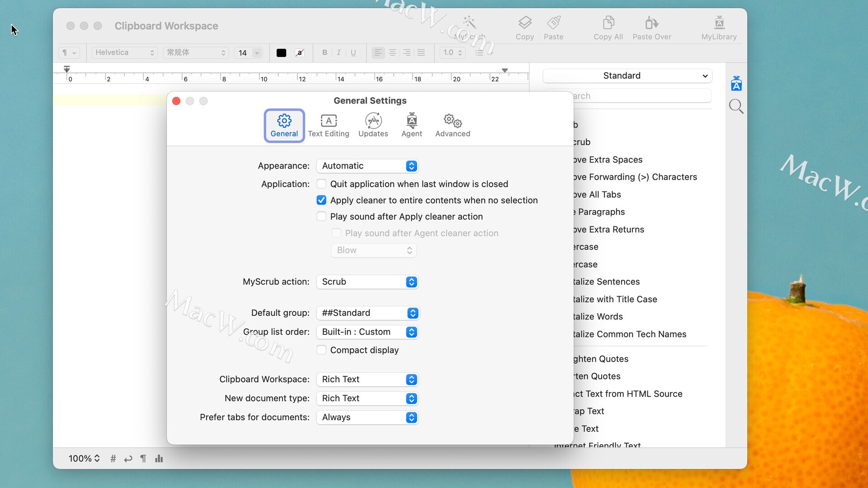This screenshot has width=868, height=488.
Task: Click the statistics bar chart icon
Action: coord(159,459)
